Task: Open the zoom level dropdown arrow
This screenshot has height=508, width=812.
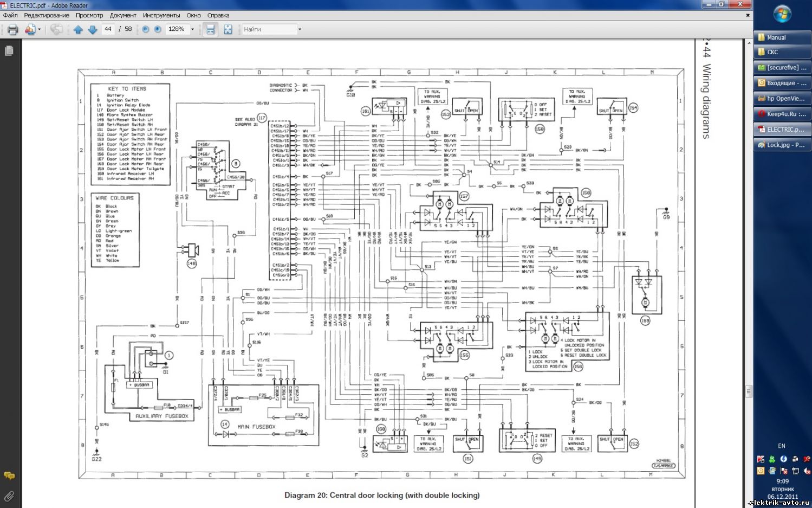Action: (x=192, y=29)
